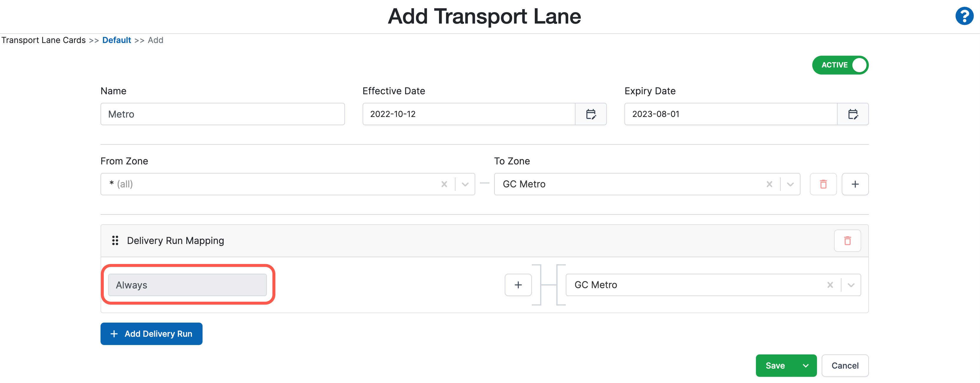Screen dimensions: 980x383
Task: Open the Default breadcrumb link
Action: click(x=116, y=40)
